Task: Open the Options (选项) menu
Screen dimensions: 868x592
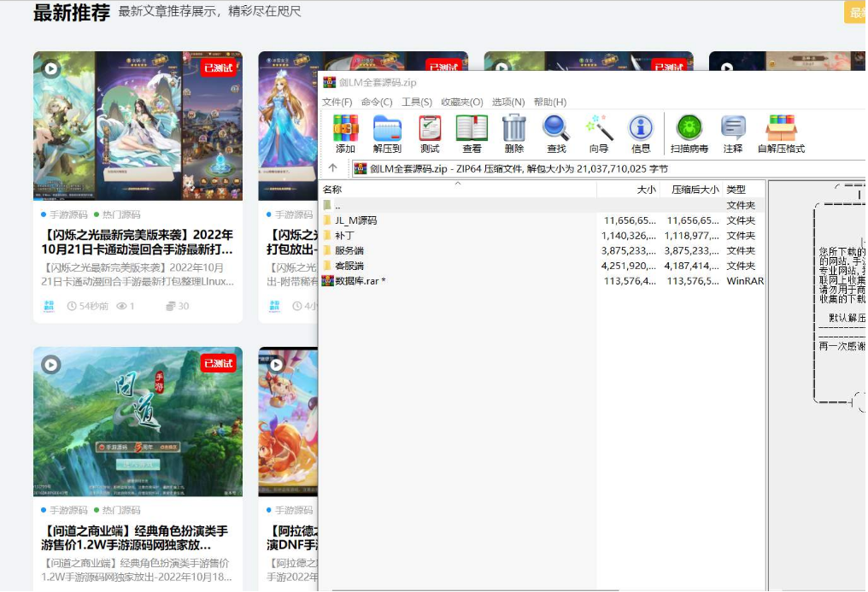Action: tap(508, 103)
